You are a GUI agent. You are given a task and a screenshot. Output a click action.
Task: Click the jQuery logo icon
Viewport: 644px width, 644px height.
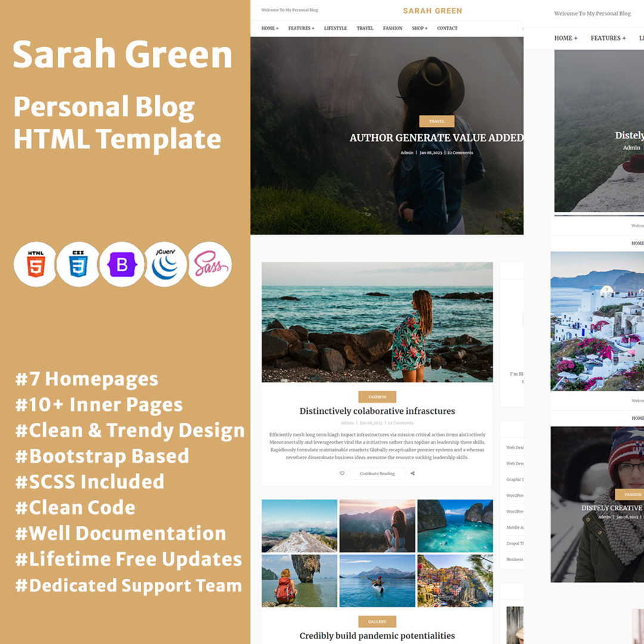[165, 265]
